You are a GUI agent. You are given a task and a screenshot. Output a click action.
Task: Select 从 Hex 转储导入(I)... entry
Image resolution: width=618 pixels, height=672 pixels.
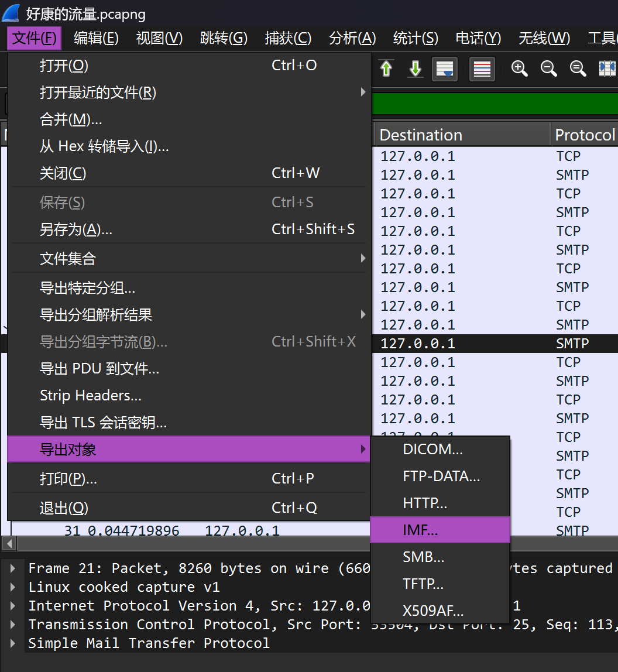(x=189, y=146)
